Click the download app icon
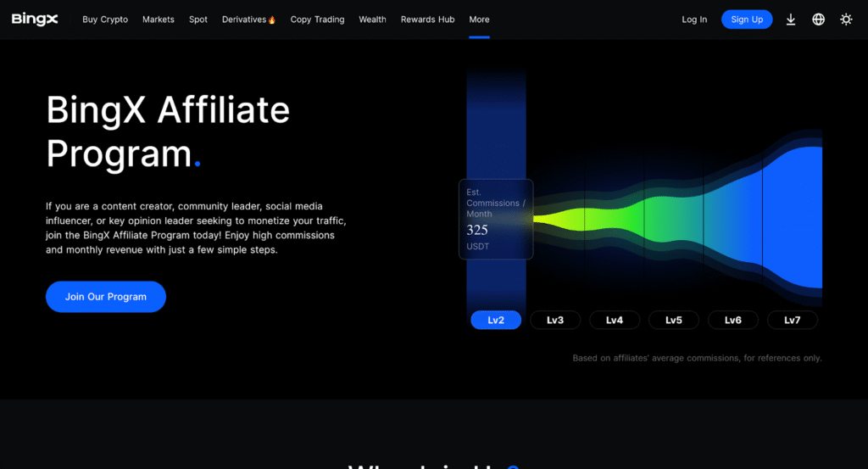This screenshot has height=469, width=868. pyautogui.click(x=791, y=20)
